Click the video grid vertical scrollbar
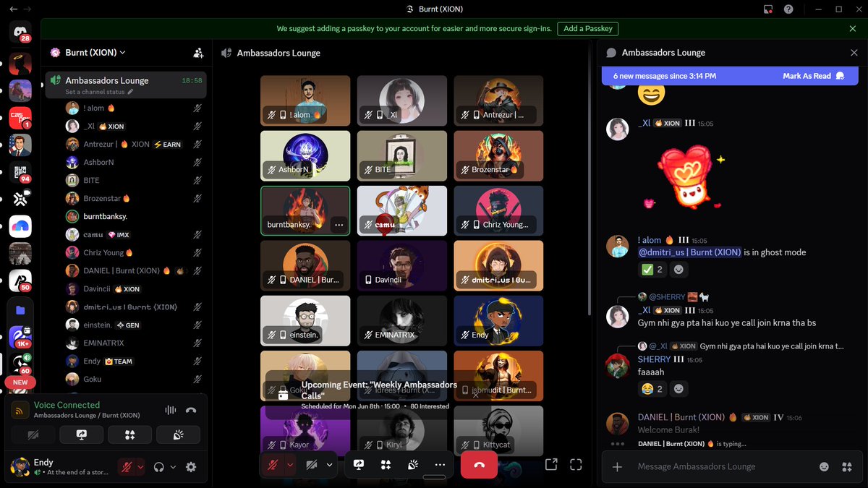Image resolution: width=868 pixels, height=488 pixels. (x=590, y=177)
